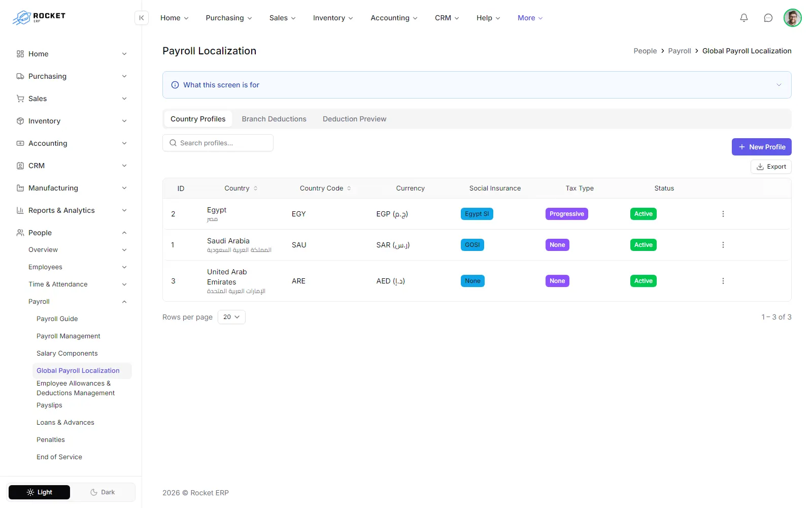Switch to Branch Deductions tab
The height and width of the screenshot is (508, 812).
coord(274,119)
